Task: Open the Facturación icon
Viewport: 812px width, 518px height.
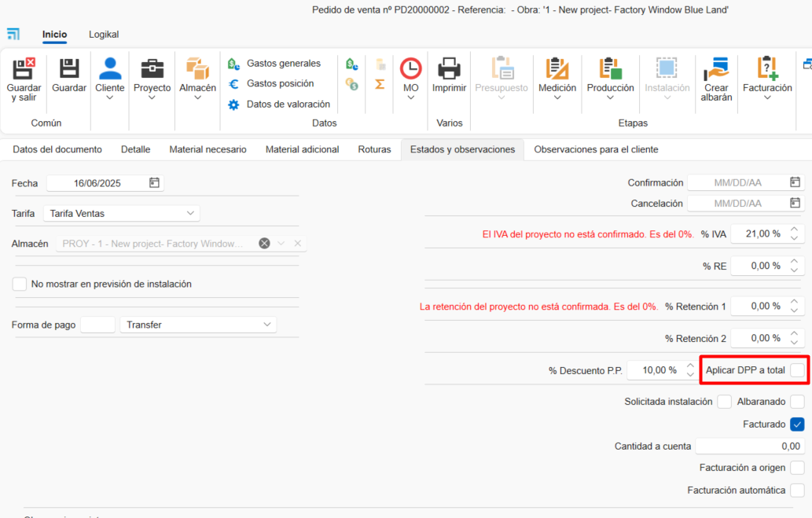Action: (767, 68)
